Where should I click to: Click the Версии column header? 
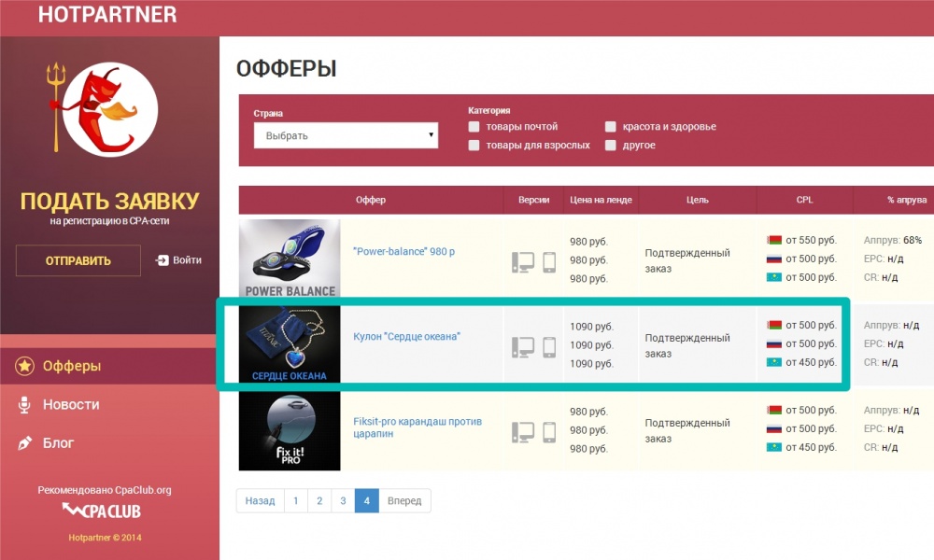point(533,200)
